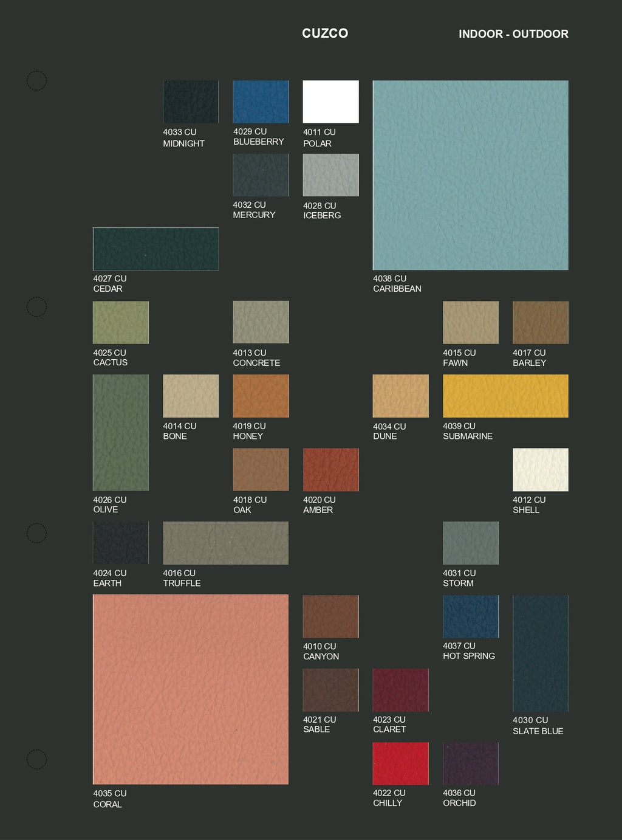The height and width of the screenshot is (840, 622).
Task: Choose the Cactus 4025 CU swatch
Action: 121,322
